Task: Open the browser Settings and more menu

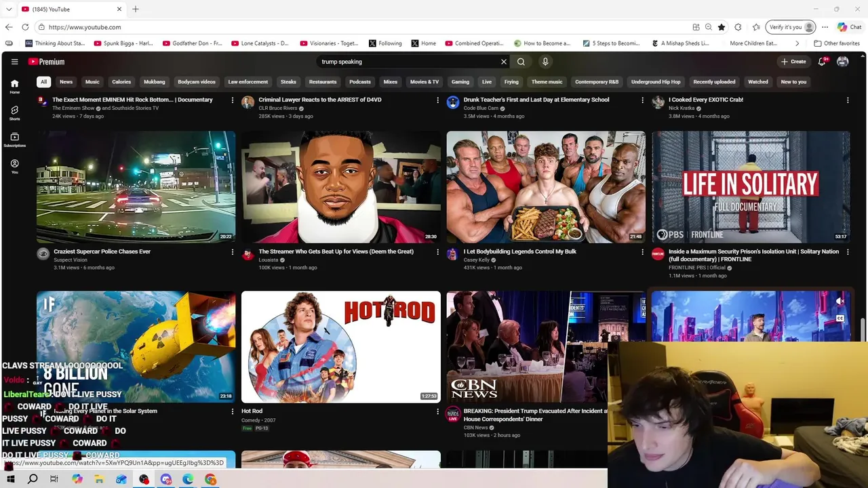Action: (825, 27)
